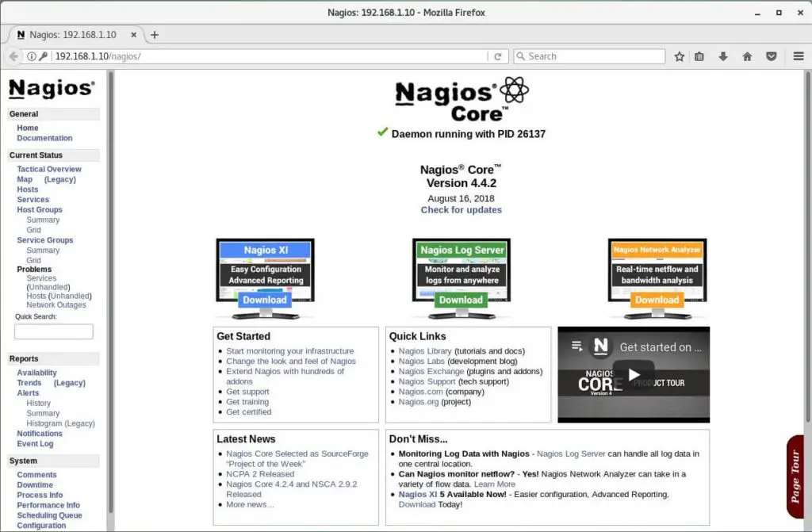
Task: Click More news... link
Action: pos(250,504)
